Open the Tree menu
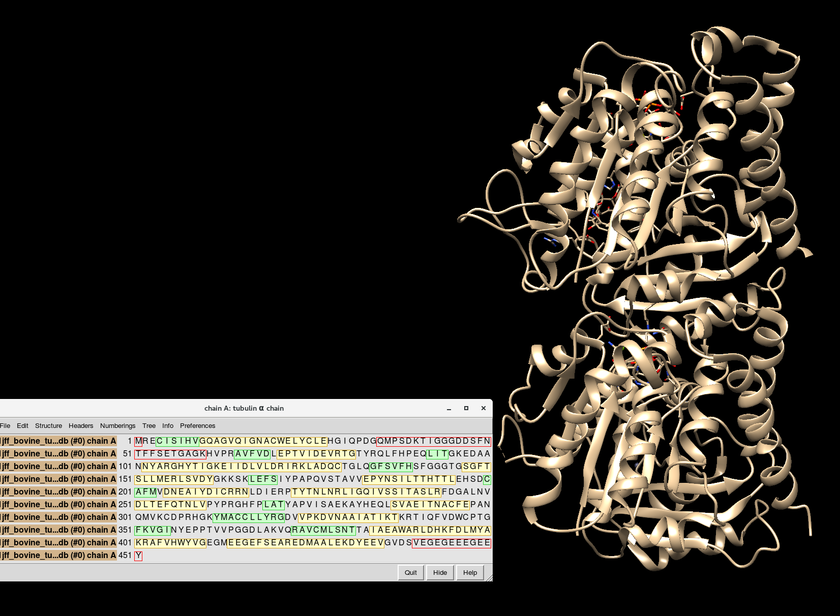The image size is (840, 616). point(149,426)
